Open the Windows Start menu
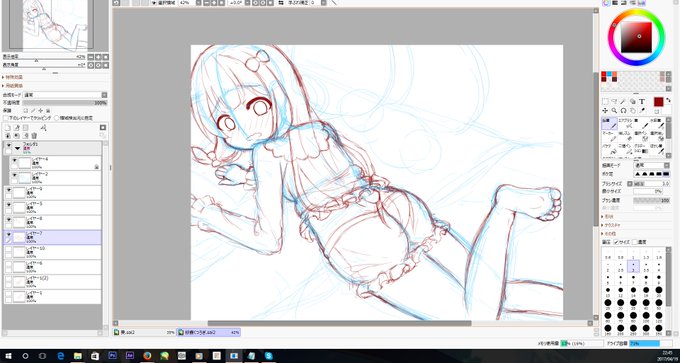The height and width of the screenshot is (363, 680). click(x=8, y=356)
